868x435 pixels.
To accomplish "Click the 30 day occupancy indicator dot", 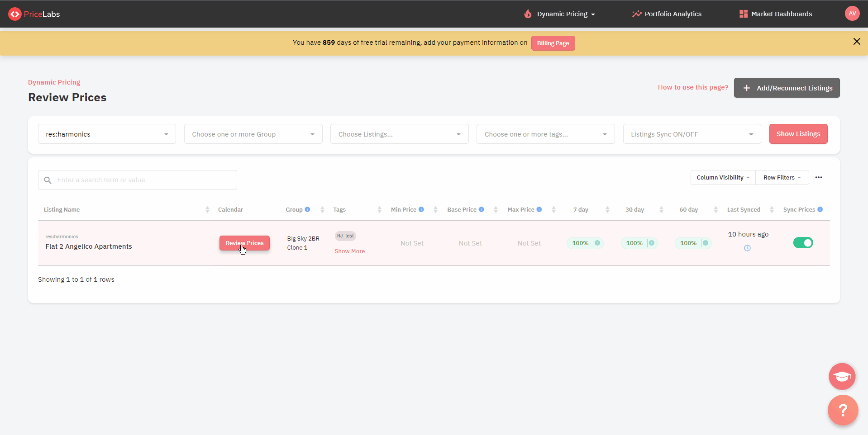I will coord(651,243).
